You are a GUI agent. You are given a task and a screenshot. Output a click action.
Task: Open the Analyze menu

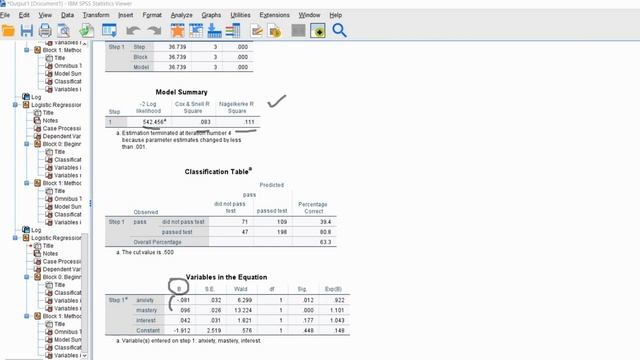[181, 15]
